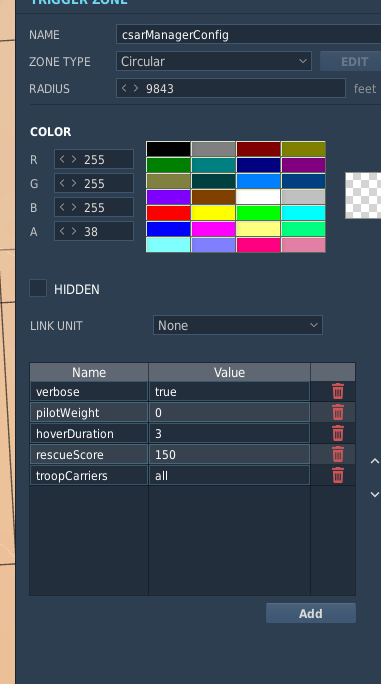Increase green channel G value
Image resolution: width=381 pixels, height=684 pixels.
click(x=74, y=183)
